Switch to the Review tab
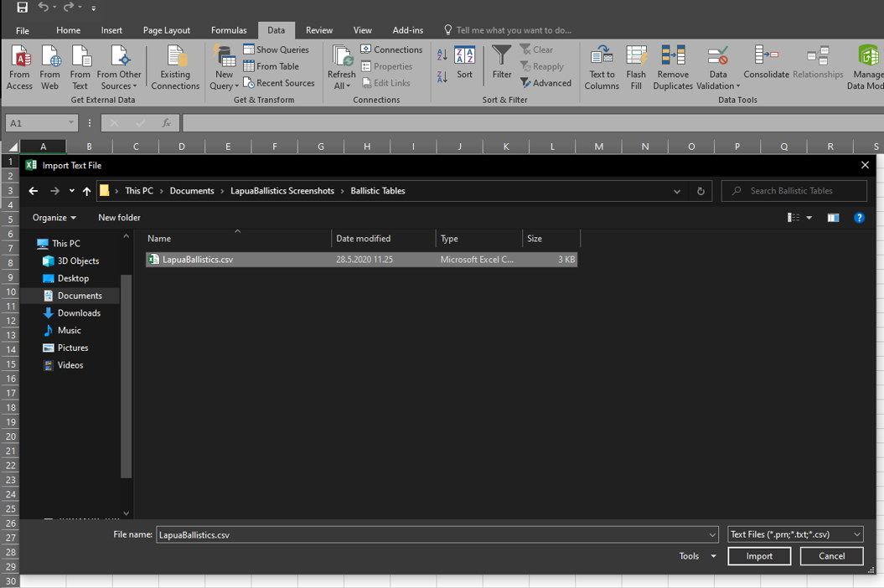 click(319, 30)
